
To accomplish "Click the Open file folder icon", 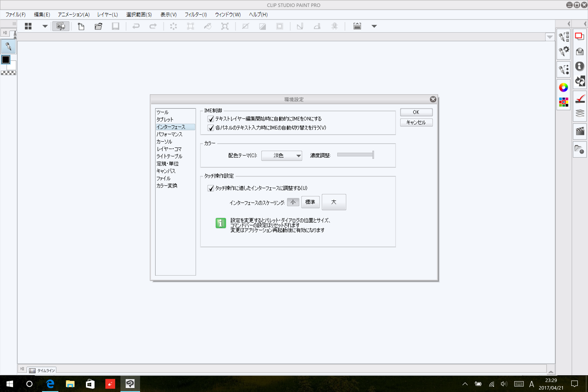I will click(98, 26).
